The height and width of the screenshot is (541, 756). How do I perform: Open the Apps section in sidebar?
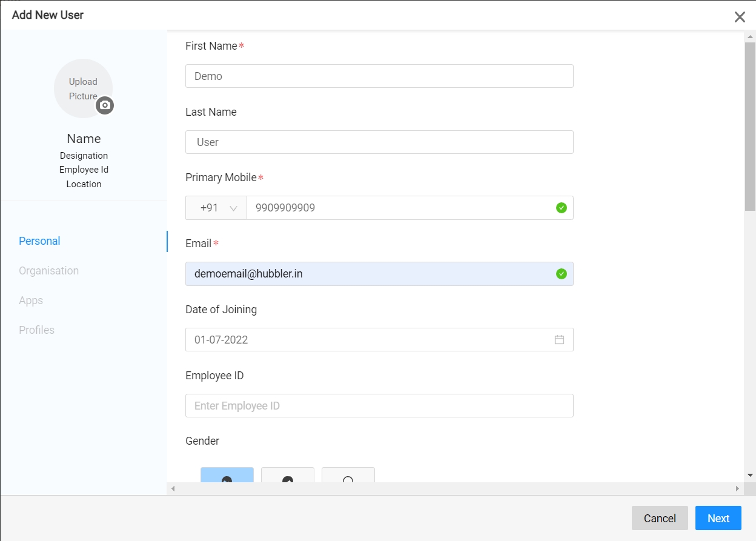coord(31,300)
